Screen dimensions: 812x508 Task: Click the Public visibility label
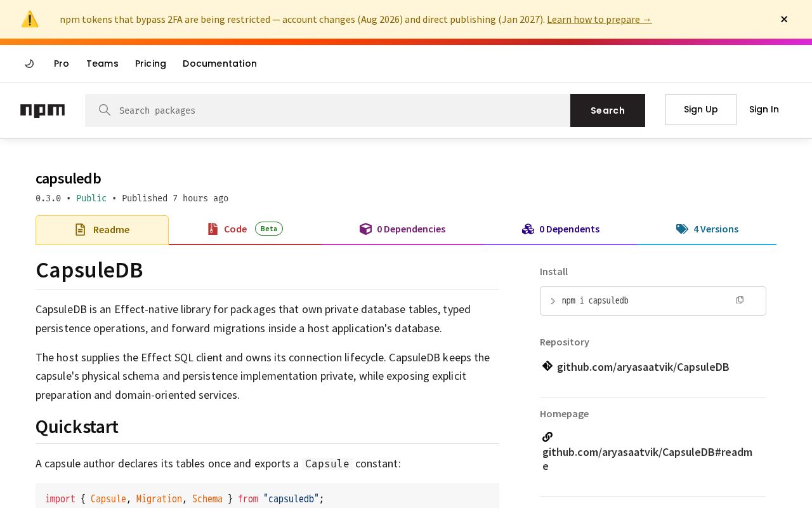pos(91,198)
